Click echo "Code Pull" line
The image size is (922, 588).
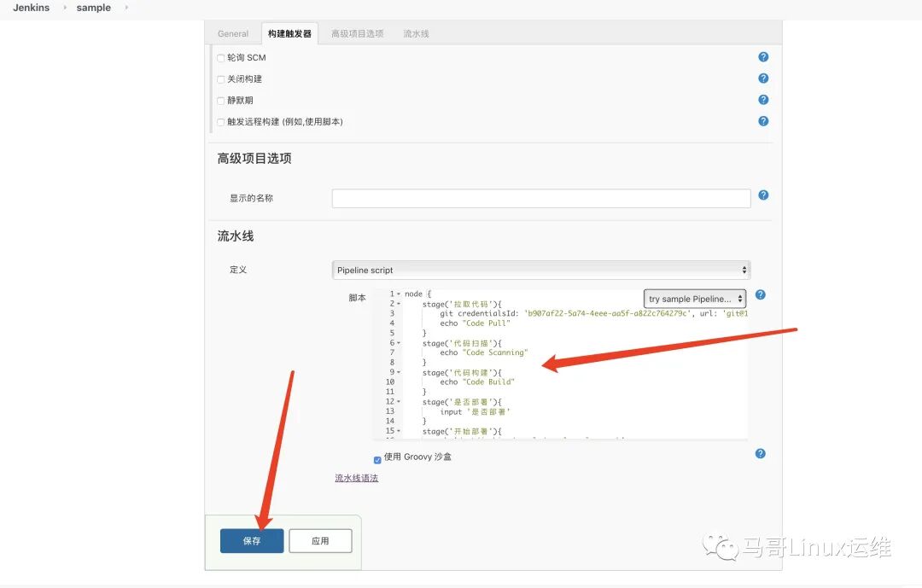point(476,323)
